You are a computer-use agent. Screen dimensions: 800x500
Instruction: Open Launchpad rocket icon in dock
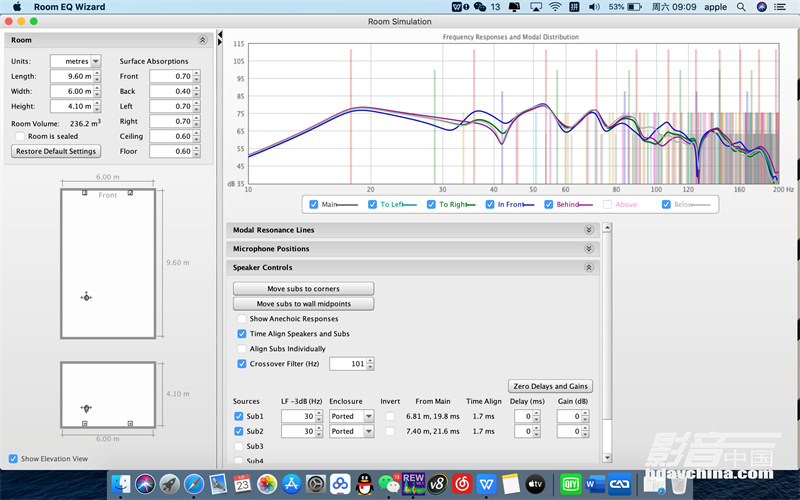point(170,484)
